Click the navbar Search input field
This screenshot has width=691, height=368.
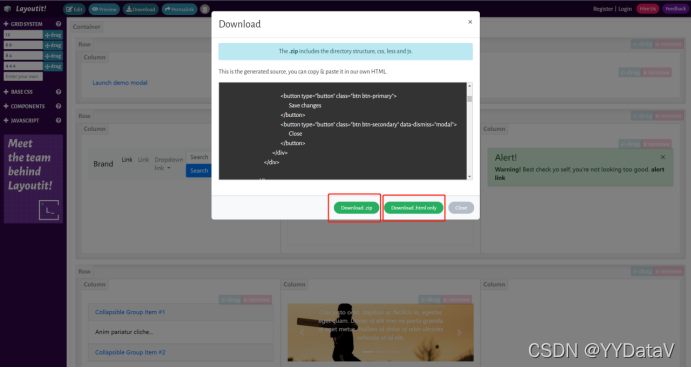(x=199, y=157)
